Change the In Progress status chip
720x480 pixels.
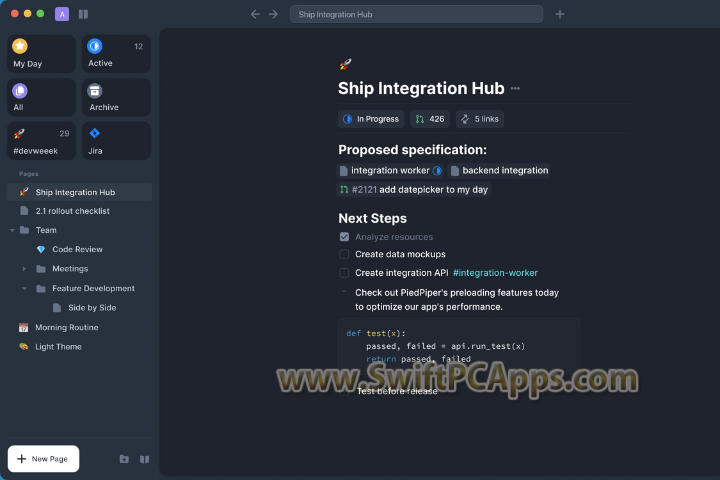pos(371,119)
